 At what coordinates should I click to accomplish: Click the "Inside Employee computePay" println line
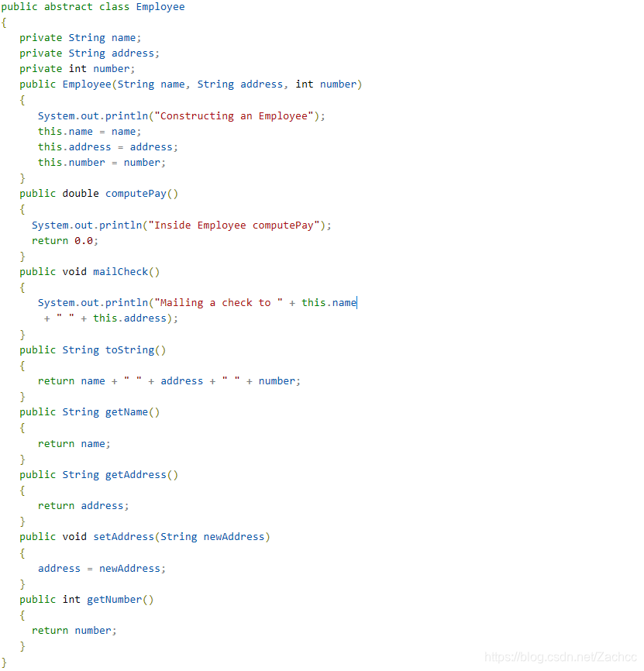181,225
